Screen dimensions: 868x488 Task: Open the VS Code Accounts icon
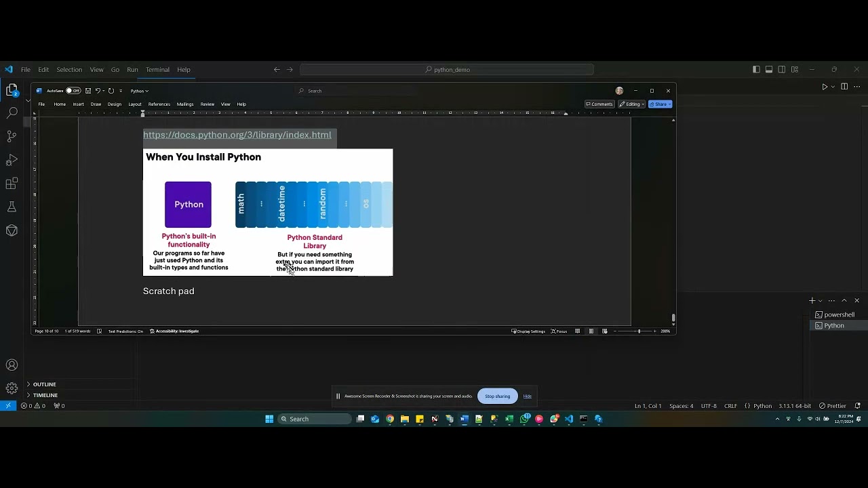pyautogui.click(x=12, y=365)
